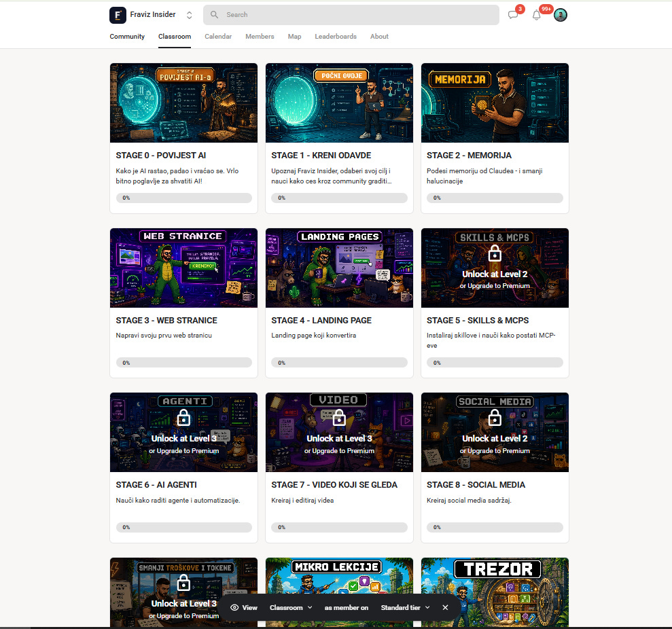
Task: Open the Classroom dropdown in view bar
Action: [x=291, y=607]
